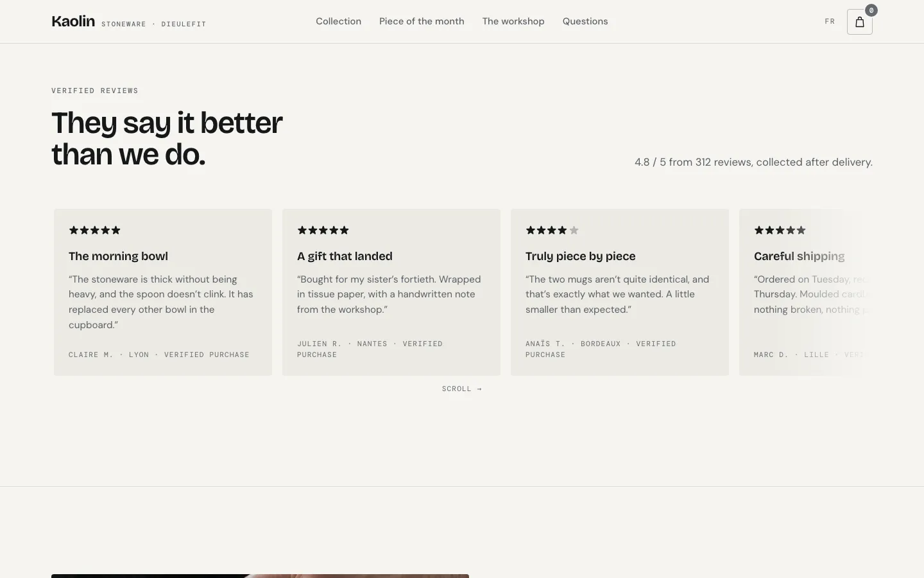Go to Piece of the month
Screen dimensions: 924x578
pyautogui.click(x=422, y=21)
